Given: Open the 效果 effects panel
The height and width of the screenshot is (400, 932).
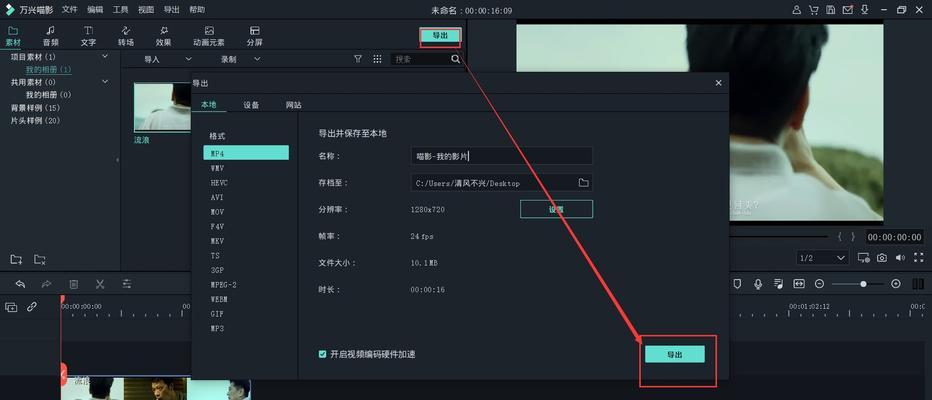Looking at the screenshot, I should point(163,36).
